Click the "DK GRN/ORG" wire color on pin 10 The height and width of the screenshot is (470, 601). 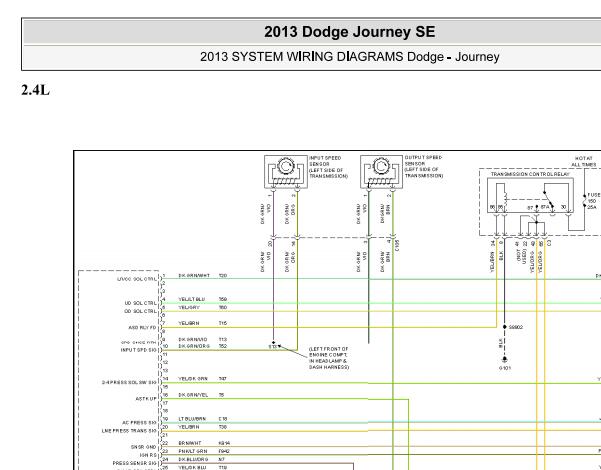point(194,346)
